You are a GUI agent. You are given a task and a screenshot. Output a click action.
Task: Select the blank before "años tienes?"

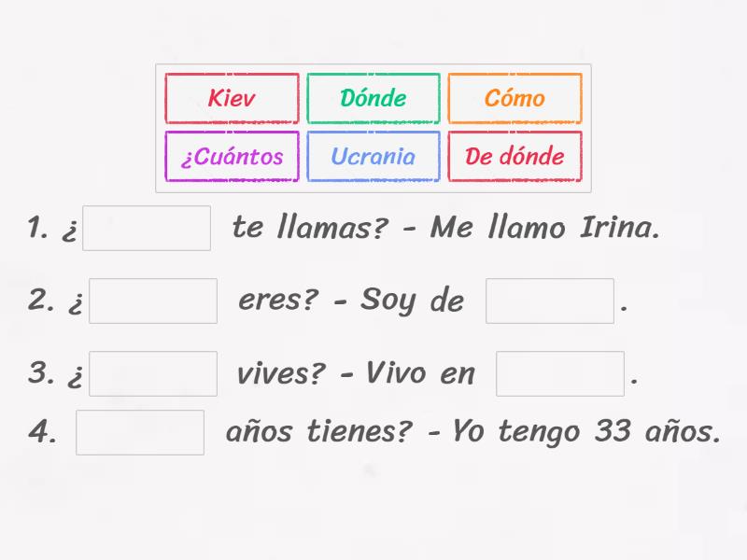[140, 432]
